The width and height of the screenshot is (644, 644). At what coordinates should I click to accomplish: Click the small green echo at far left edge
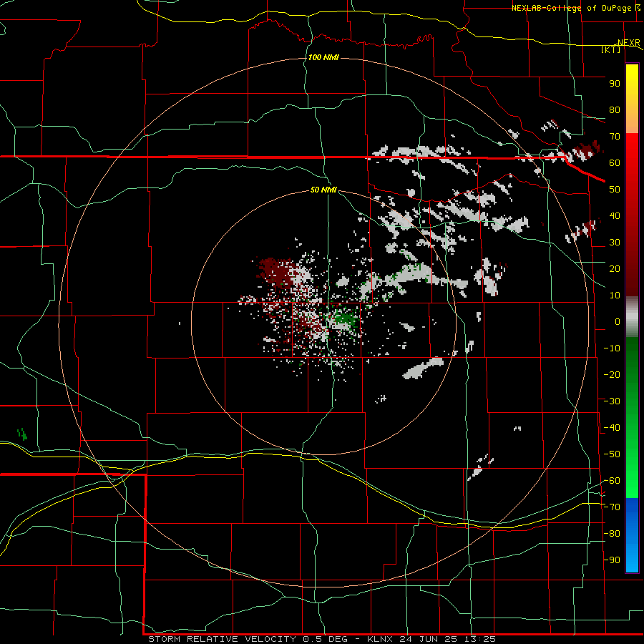tap(22, 434)
